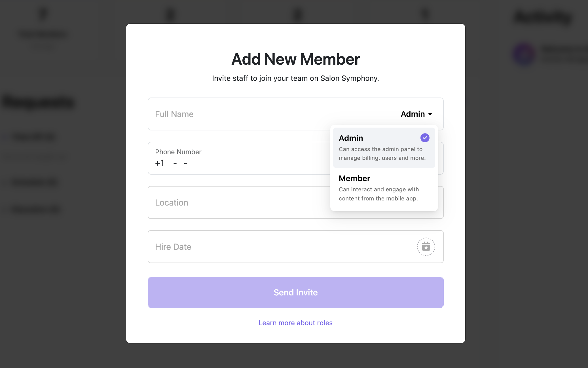Click the +1 country code prefix

[x=160, y=163]
